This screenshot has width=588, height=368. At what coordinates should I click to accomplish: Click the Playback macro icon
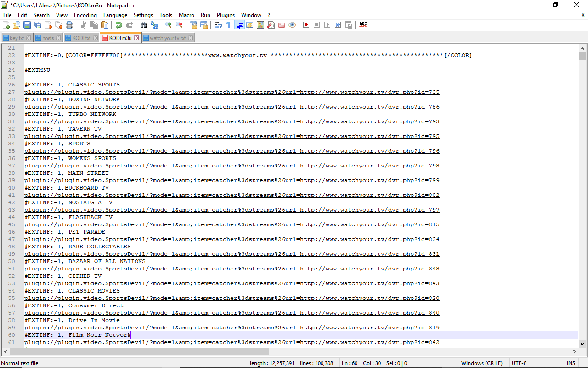tap(328, 25)
